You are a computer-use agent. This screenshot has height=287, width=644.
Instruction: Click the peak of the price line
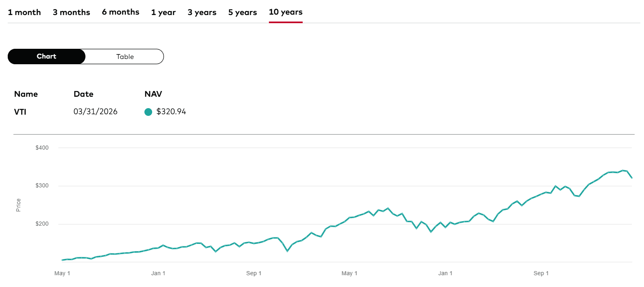click(622, 170)
